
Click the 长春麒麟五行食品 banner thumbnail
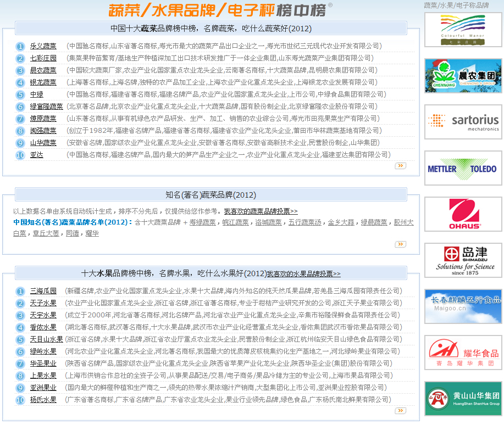pyautogui.click(x=463, y=306)
